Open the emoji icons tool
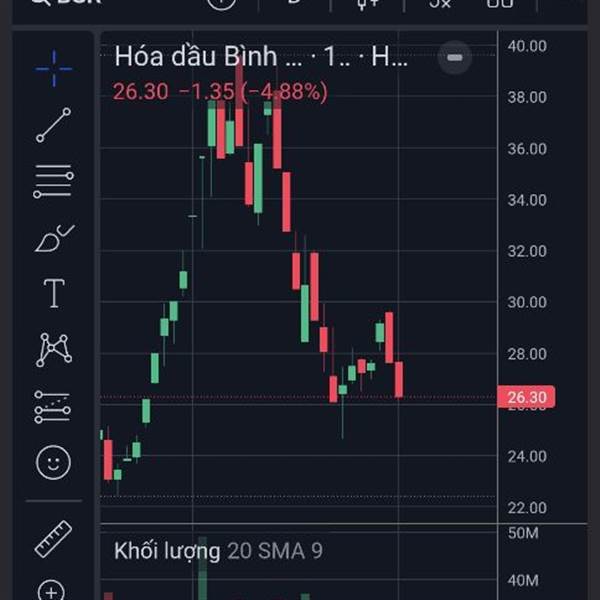600x600 pixels. [53, 462]
